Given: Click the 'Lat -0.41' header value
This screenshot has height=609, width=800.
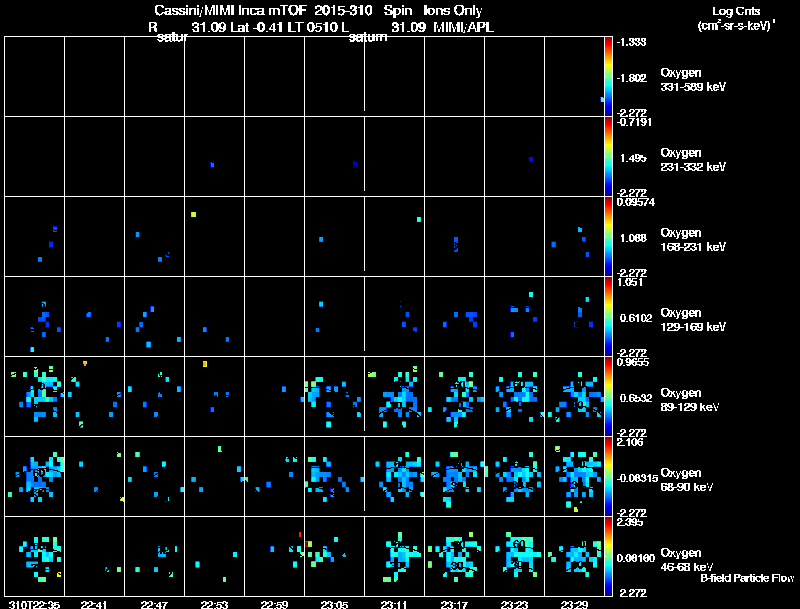Looking at the screenshot, I should pos(257,27).
